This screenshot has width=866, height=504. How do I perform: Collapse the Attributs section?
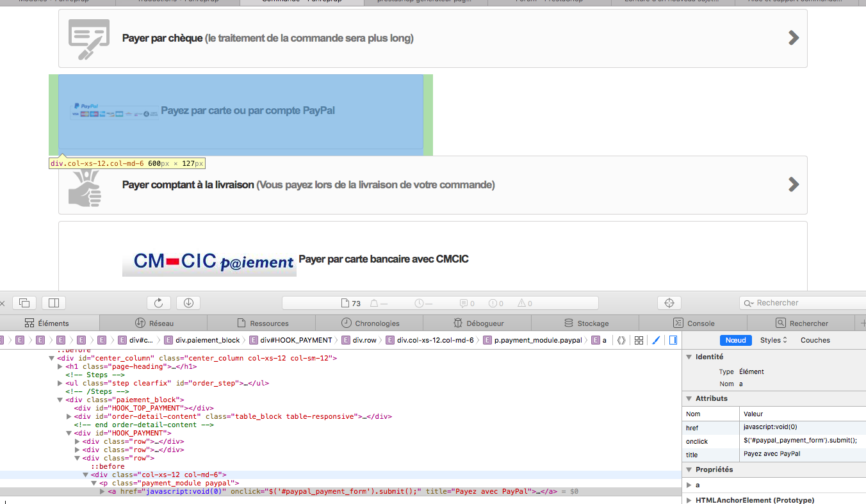(689, 398)
